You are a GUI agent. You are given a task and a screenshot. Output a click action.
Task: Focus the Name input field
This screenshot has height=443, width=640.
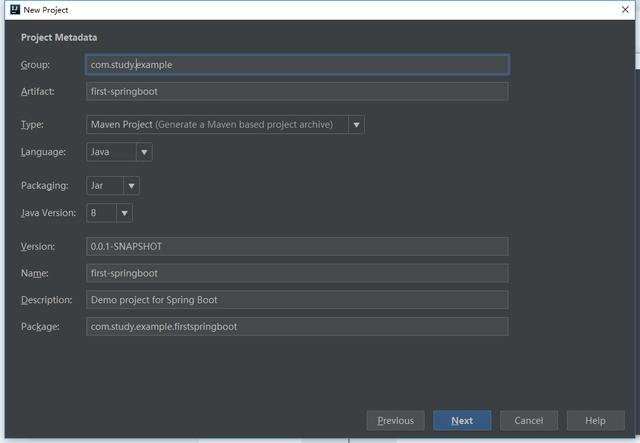click(297, 273)
